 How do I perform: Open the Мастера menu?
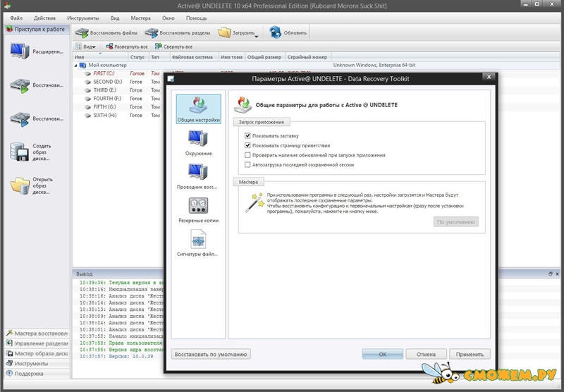tap(140, 18)
